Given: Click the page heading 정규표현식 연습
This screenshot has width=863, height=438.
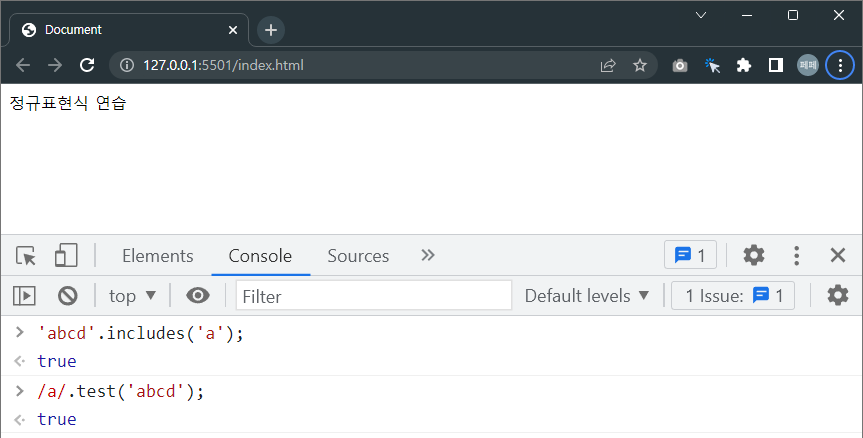Looking at the screenshot, I should coord(68,103).
